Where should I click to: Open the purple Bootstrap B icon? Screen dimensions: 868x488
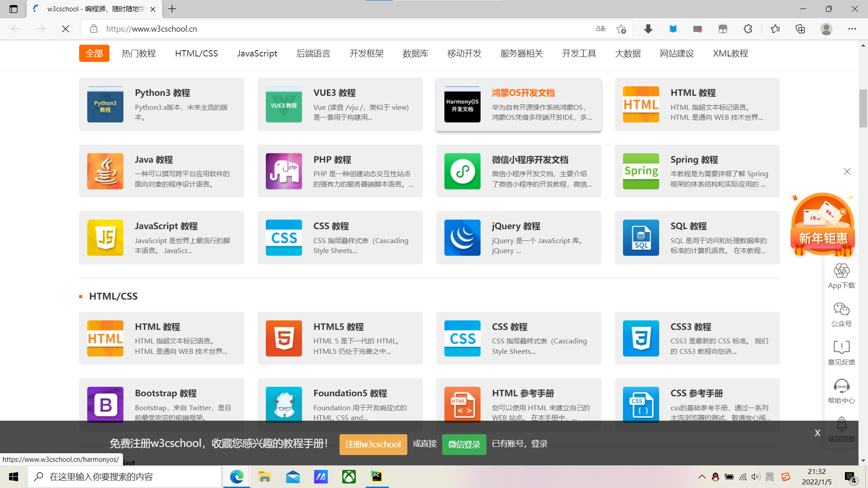pyautogui.click(x=105, y=404)
